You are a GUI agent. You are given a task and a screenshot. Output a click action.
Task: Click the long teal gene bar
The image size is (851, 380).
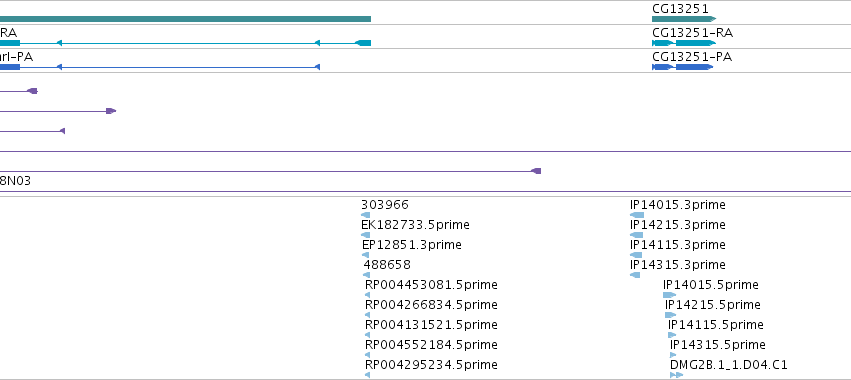pos(185,19)
